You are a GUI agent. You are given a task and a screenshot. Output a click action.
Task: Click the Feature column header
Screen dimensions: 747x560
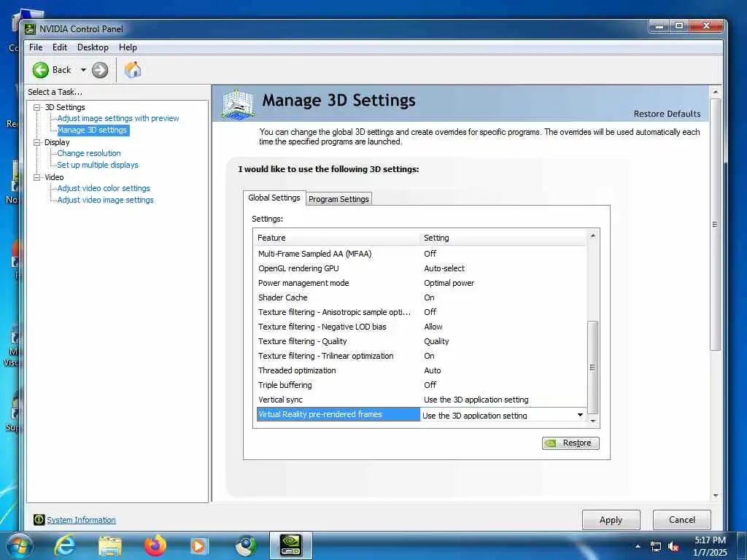tap(338, 238)
